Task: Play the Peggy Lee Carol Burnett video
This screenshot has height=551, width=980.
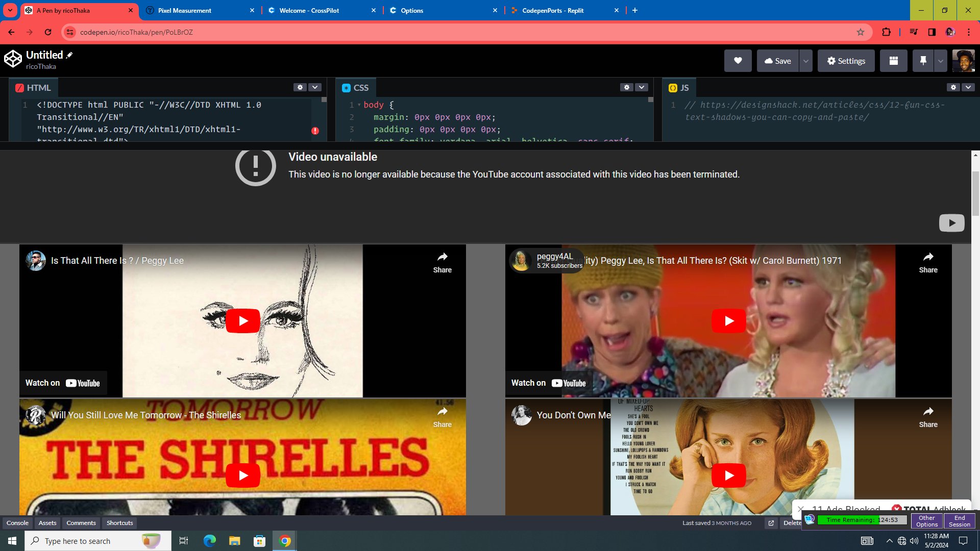Action: 728,321
